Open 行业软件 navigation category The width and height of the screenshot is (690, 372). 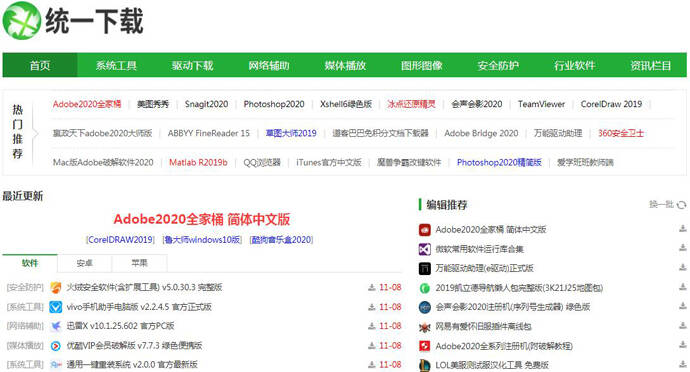pyautogui.click(x=575, y=65)
